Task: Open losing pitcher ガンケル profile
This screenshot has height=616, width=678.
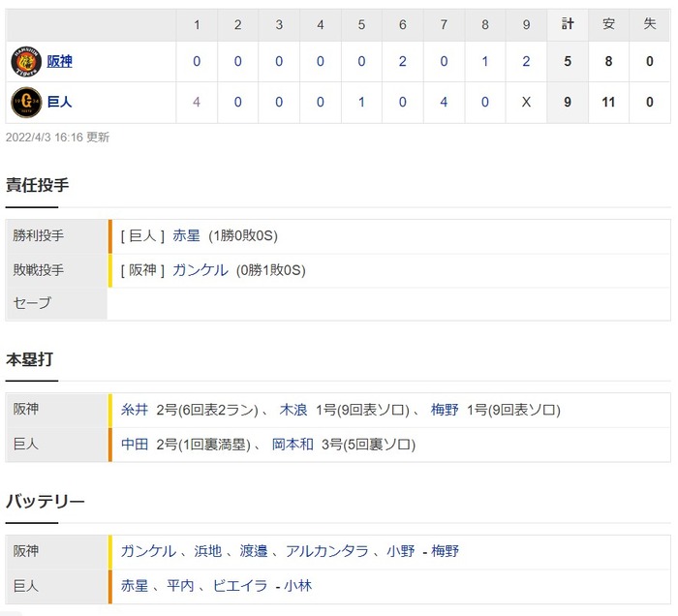Action: [200, 270]
